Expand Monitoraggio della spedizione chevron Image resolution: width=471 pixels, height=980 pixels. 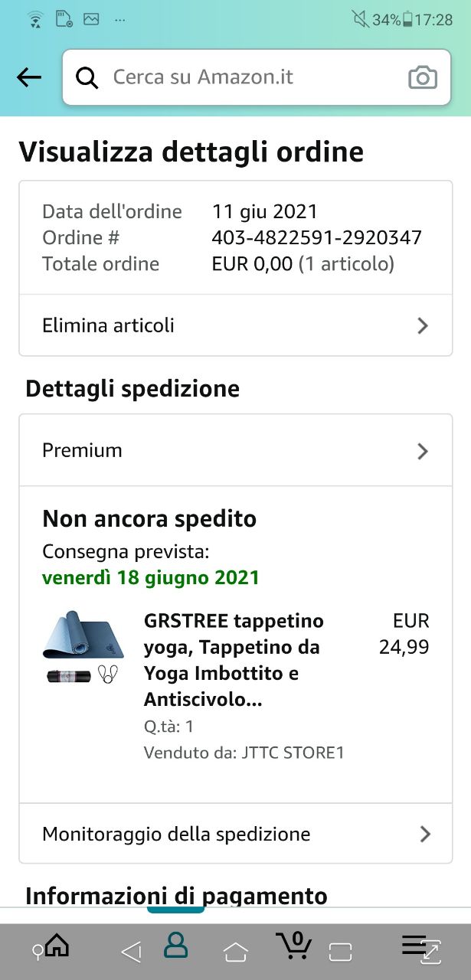point(426,834)
